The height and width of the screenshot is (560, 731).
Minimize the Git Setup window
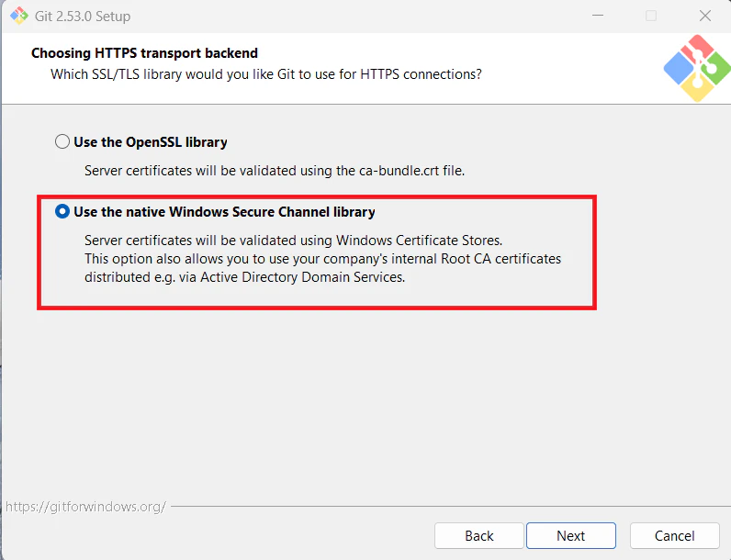pyautogui.click(x=598, y=16)
